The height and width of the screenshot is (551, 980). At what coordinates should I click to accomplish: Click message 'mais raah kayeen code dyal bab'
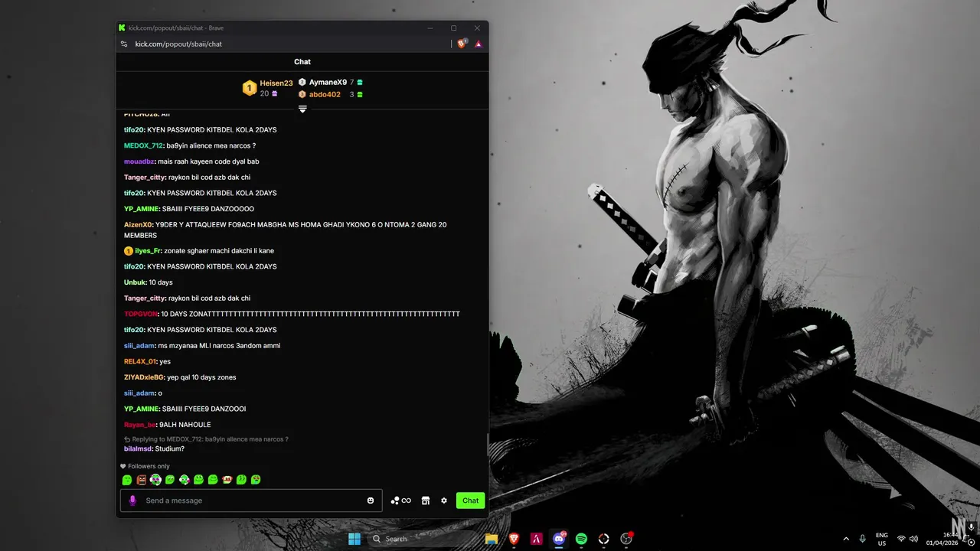point(208,161)
